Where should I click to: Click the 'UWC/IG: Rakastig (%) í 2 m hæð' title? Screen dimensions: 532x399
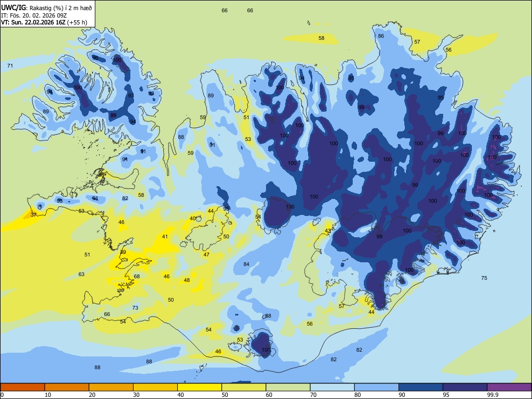click(x=46, y=8)
